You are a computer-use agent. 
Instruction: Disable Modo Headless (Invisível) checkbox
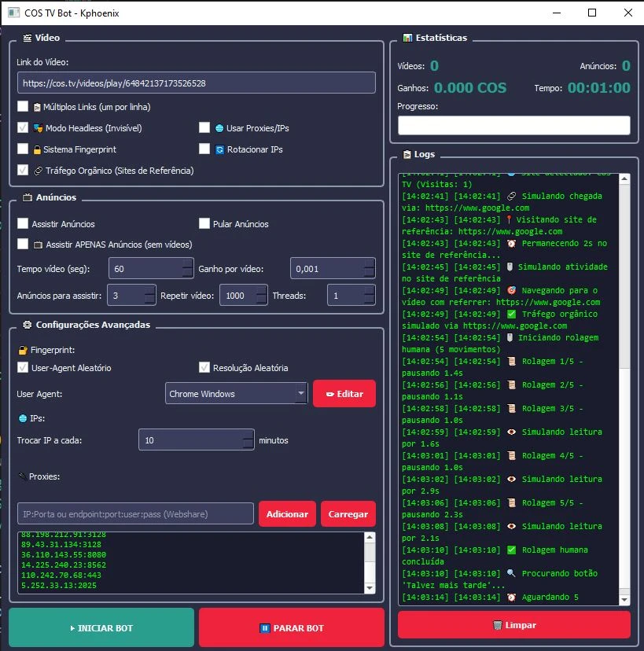coord(23,128)
